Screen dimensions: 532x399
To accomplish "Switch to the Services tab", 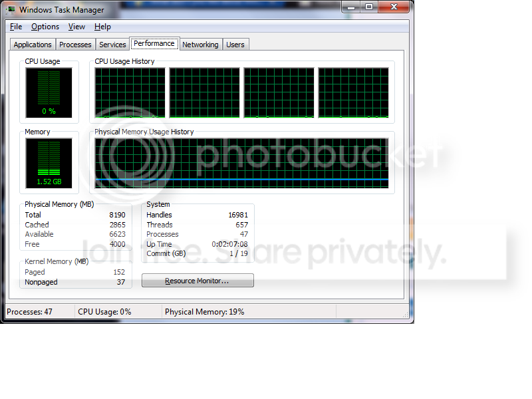I will coord(112,45).
